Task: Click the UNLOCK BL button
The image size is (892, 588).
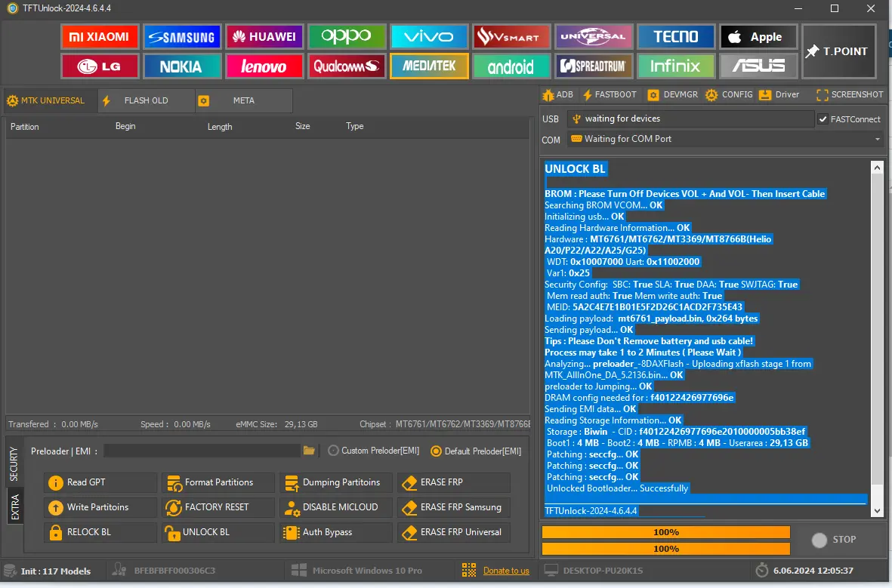Action: click(218, 532)
